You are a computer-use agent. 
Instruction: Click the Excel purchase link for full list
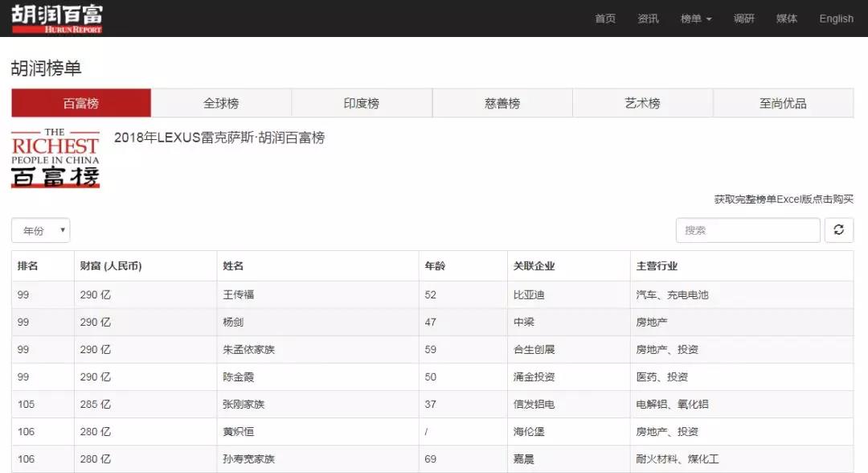(x=784, y=199)
